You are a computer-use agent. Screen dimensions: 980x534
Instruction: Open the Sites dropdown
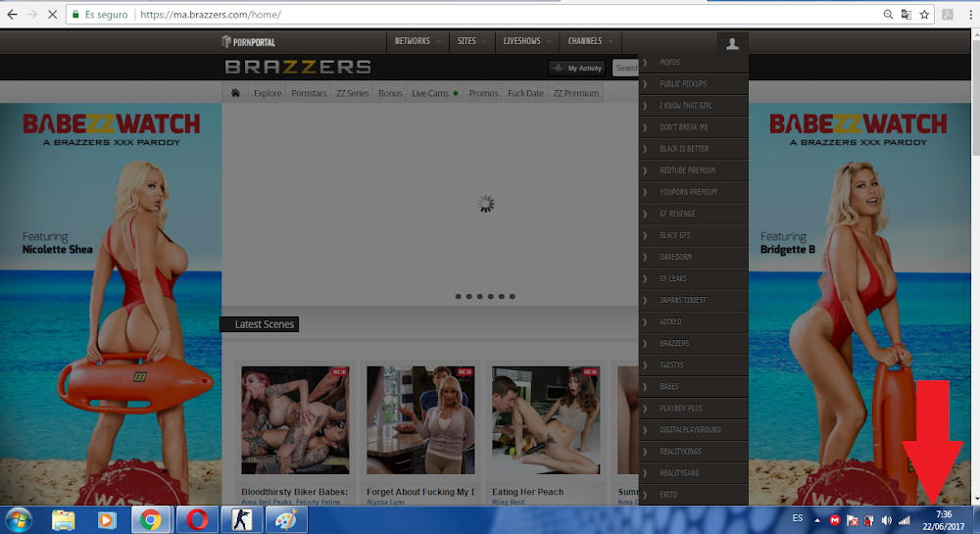pyautogui.click(x=472, y=41)
